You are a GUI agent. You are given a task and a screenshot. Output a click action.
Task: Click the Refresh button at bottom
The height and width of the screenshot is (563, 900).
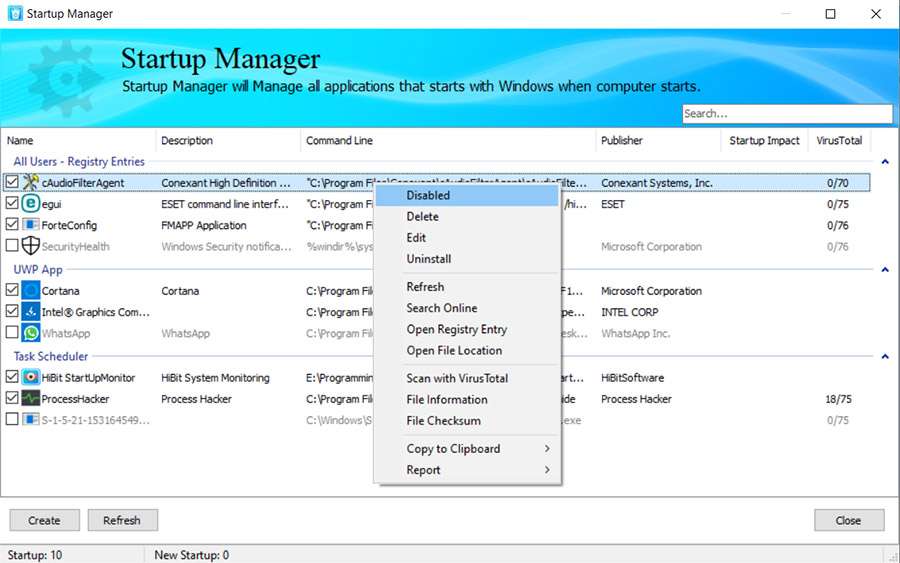(122, 520)
